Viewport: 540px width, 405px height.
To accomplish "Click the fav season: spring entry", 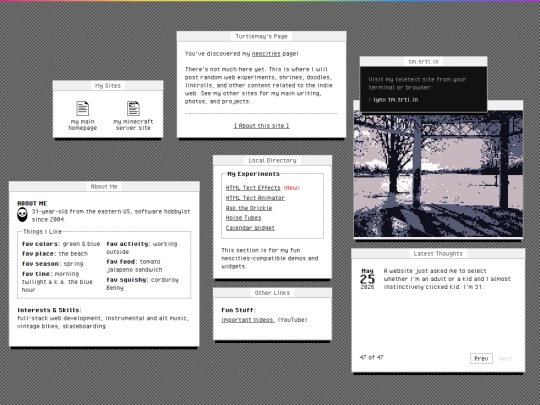I will tap(53, 264).
